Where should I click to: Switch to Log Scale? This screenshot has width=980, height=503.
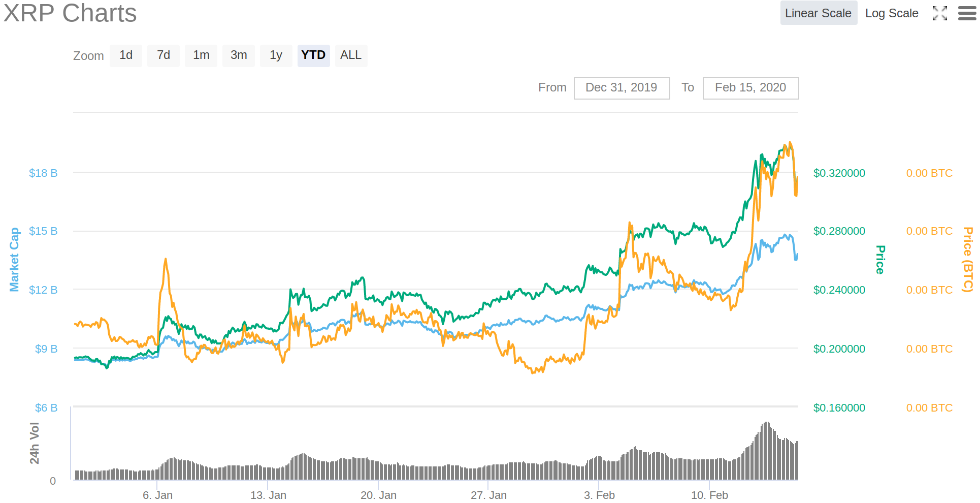[x=892, y=13]
